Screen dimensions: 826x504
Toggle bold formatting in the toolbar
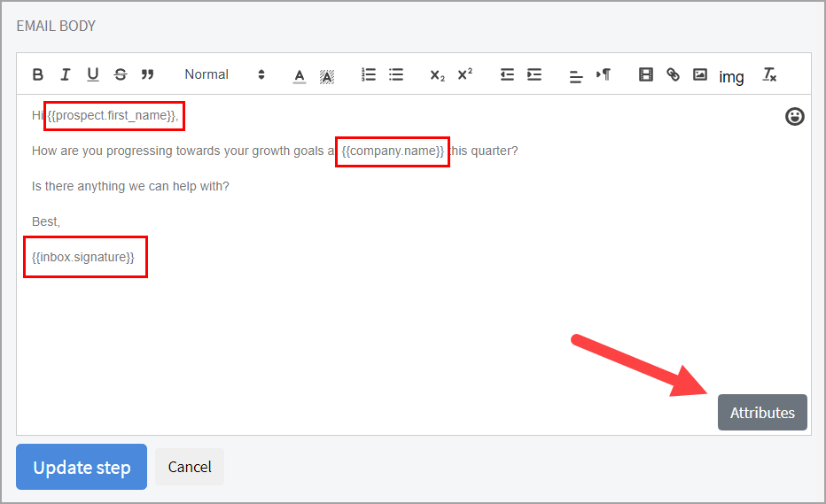[38, 74]
